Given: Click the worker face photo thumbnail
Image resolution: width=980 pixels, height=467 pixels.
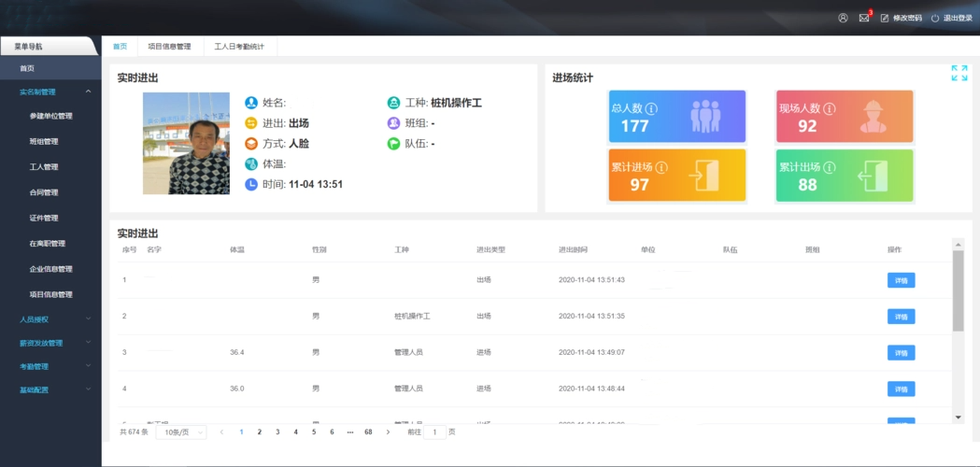Looking at the screenshot, I should 186,143.
